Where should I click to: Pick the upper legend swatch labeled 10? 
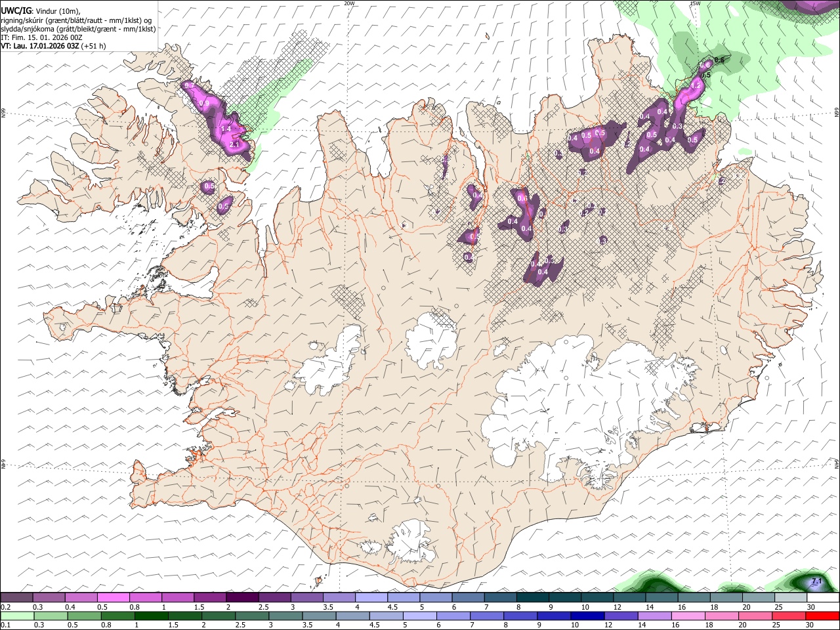tap(597, 597)
